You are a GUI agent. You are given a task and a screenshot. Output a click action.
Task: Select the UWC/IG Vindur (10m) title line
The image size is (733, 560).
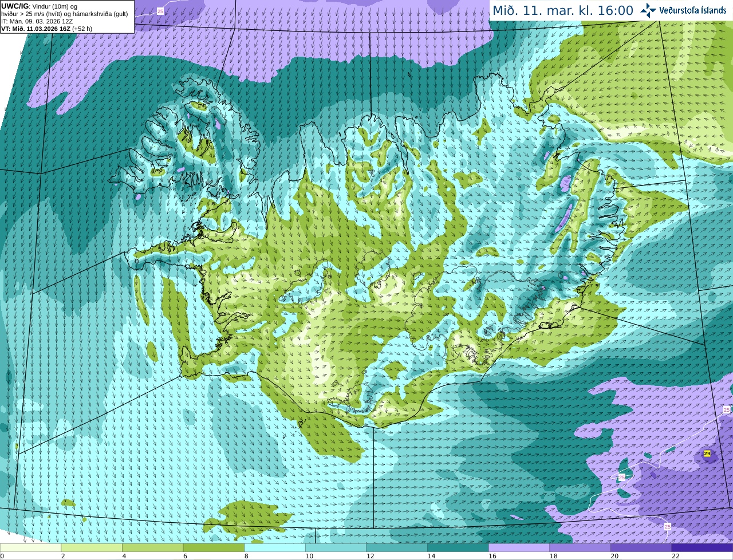pyautogui.click(x=40, y=6)
